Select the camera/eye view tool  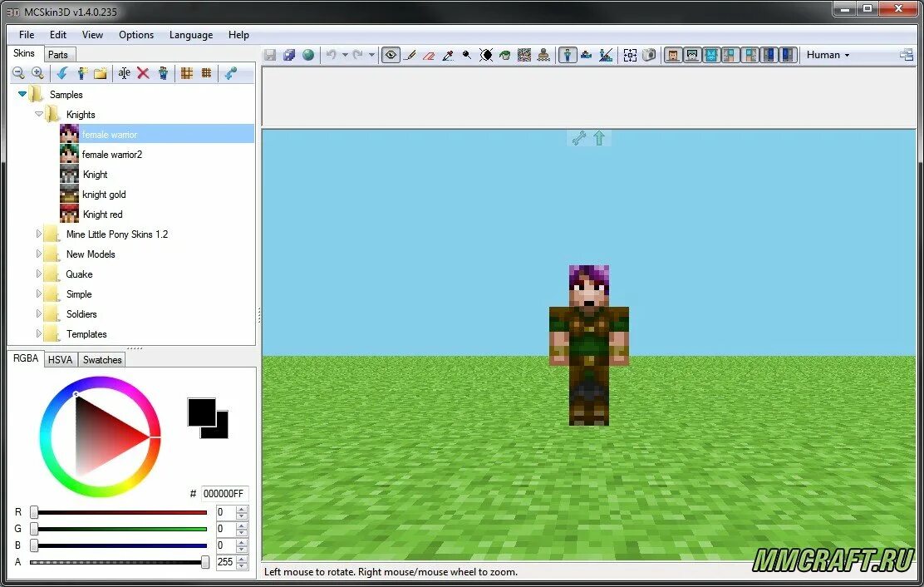coord(391,55)
